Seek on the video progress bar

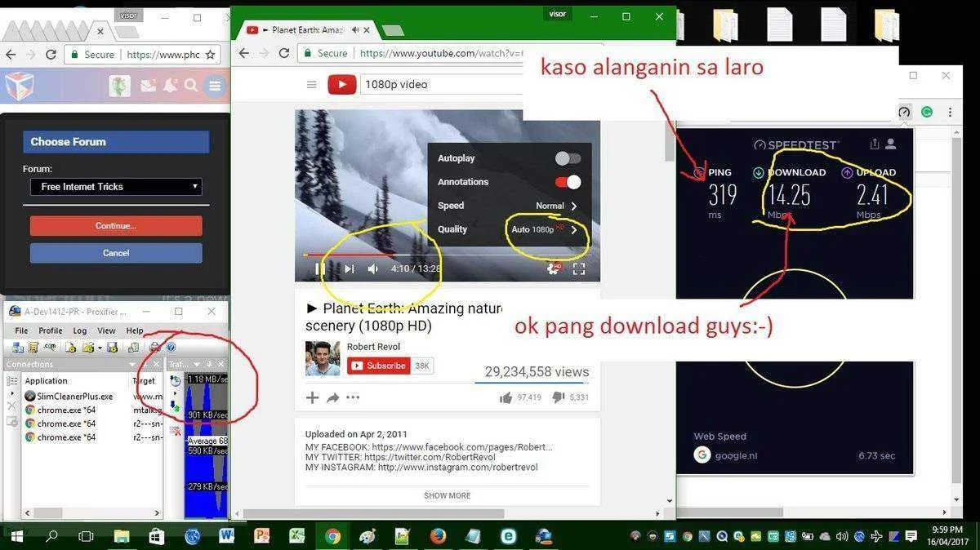click(x=448, y=254)
